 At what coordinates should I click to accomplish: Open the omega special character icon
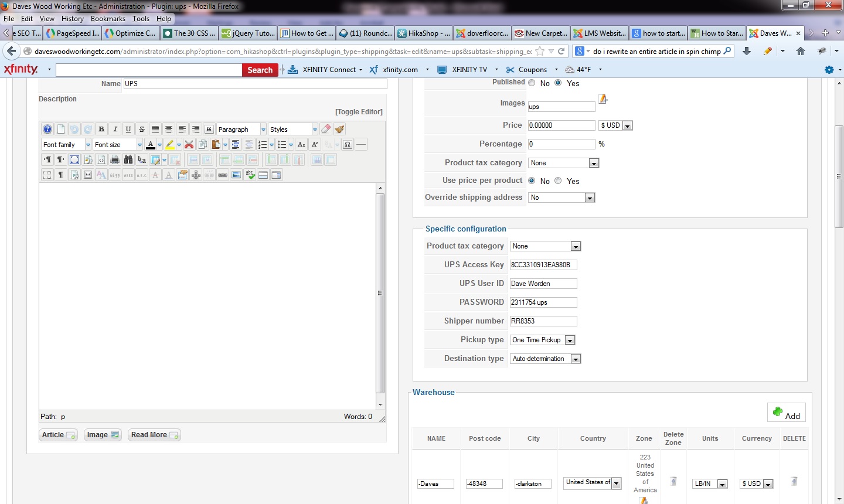coord(348,144)
